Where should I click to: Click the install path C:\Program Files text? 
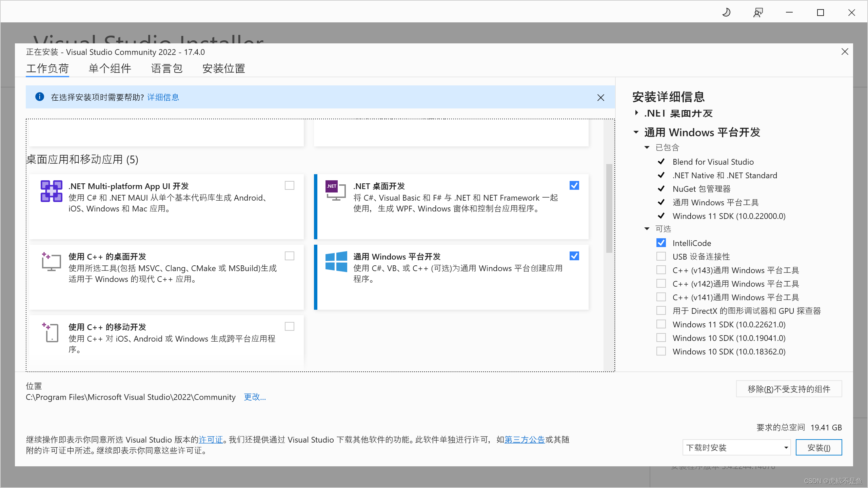[131, 397]
